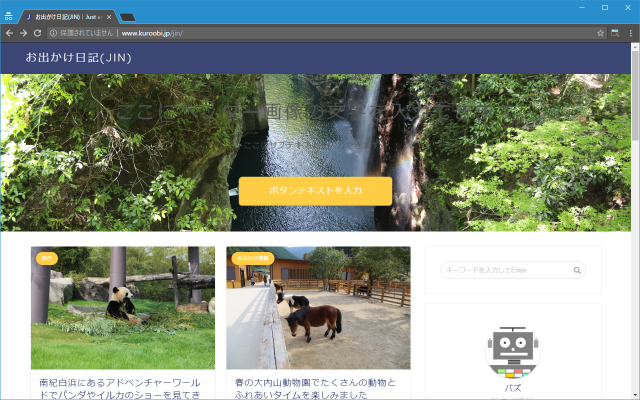Open the Chrome three-dot menu

point(631,33)
